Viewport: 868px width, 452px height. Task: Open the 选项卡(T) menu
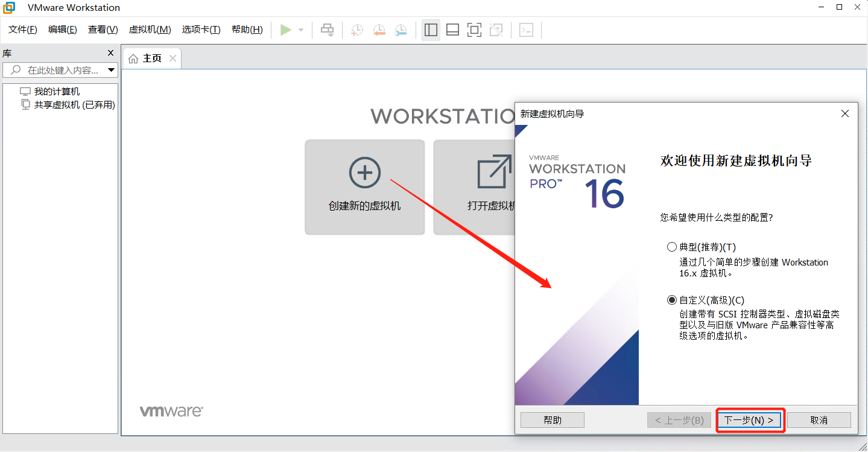point(201,30)
